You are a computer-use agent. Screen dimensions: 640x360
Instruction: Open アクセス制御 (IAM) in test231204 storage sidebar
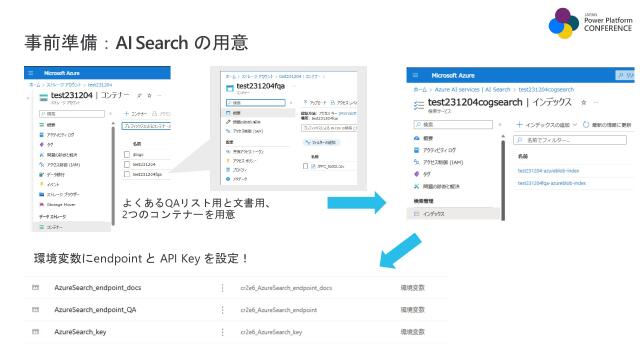(x=63, y=165)
